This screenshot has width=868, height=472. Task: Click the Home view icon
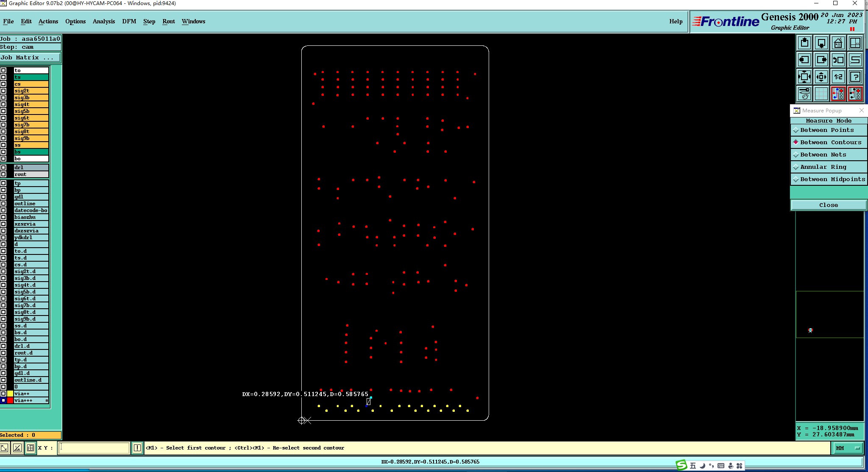click(838, 43)
